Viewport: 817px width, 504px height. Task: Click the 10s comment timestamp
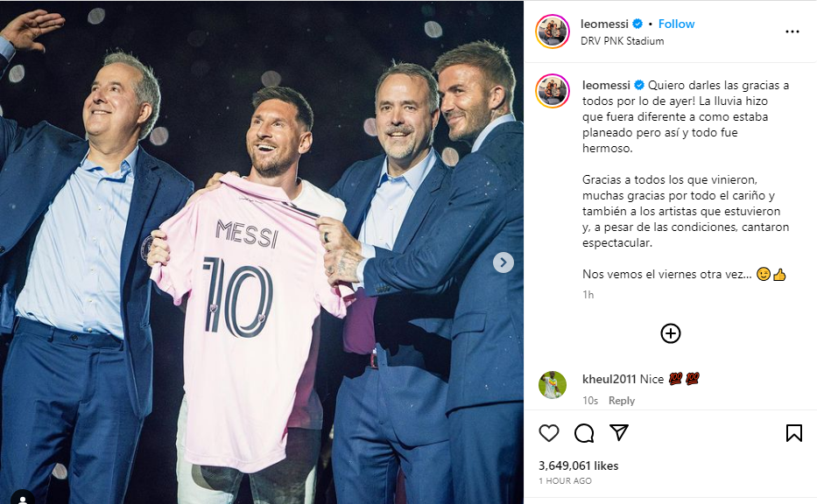(x=590, y=401)
